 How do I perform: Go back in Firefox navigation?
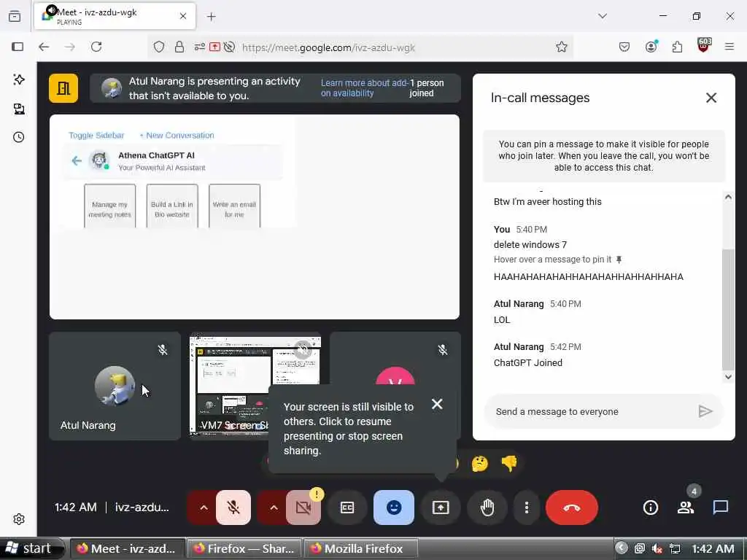pyautogui.click(x=44, y=47)
